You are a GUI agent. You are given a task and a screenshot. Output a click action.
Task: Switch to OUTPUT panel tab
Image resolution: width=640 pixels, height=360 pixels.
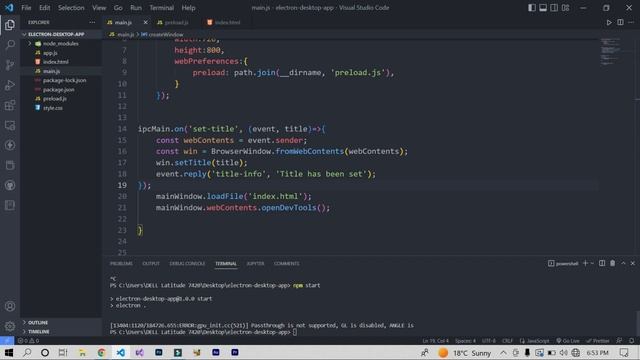point(151,264)
